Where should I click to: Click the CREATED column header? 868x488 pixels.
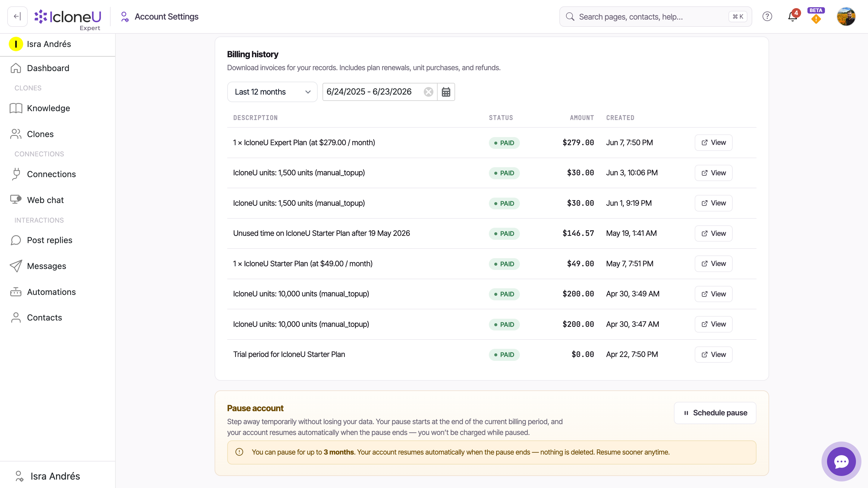[x=620, y=118]
